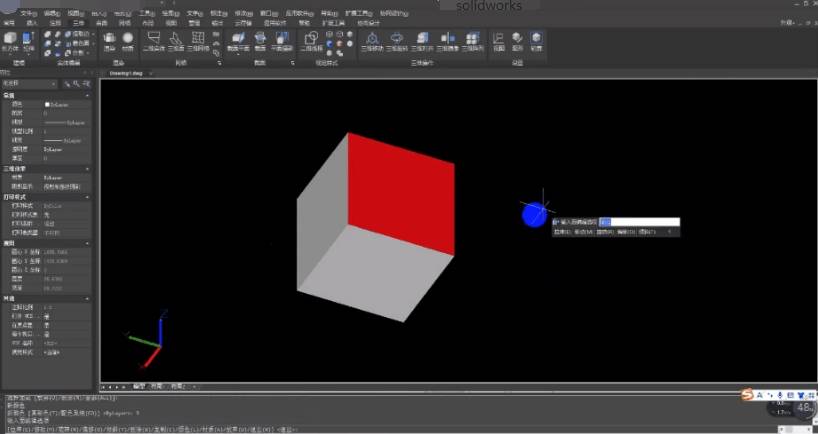The image size is (818, 434).
Task: Close the Drawing1.dwg tab
Action: click(151, 74)
